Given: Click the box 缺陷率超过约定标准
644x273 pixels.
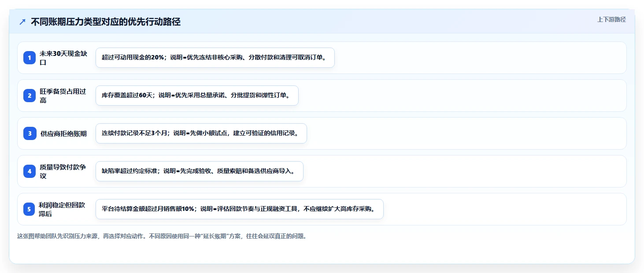Looking at the screenshot, I should pos(200,171).
